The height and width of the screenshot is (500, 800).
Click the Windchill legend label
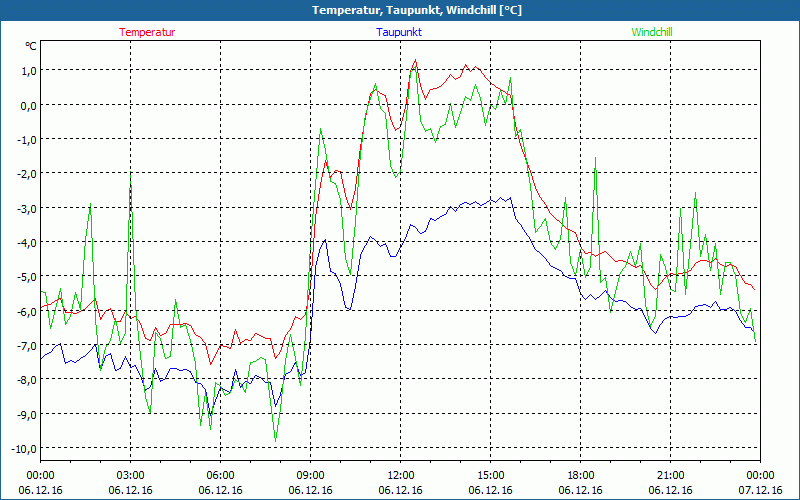click(652, 32)
